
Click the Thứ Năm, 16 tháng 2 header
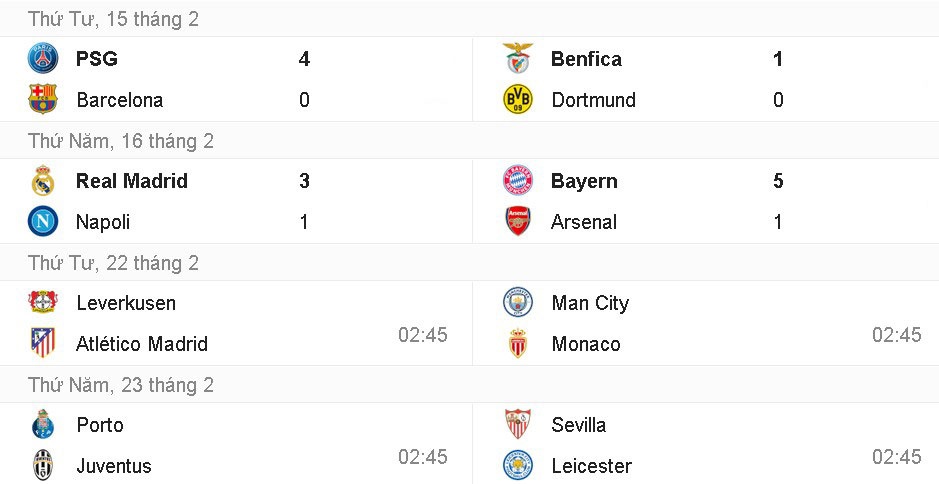pos(120,141)
